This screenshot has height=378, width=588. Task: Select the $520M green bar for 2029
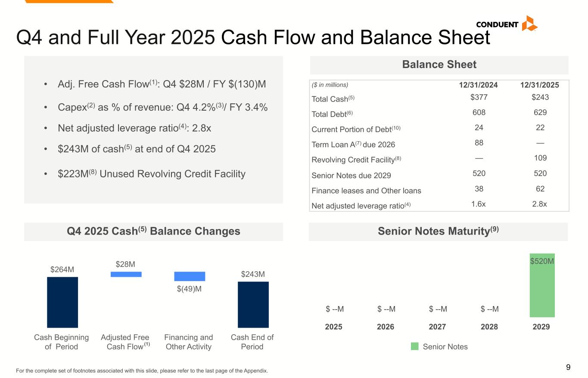pos(542,285)
